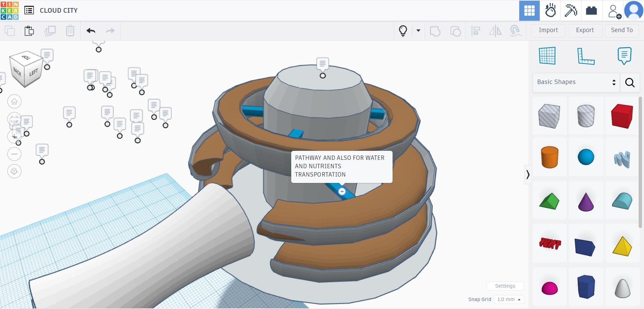644x309 pixels.
Task: Click the invite collaborator icon
Action: (614, 11)
